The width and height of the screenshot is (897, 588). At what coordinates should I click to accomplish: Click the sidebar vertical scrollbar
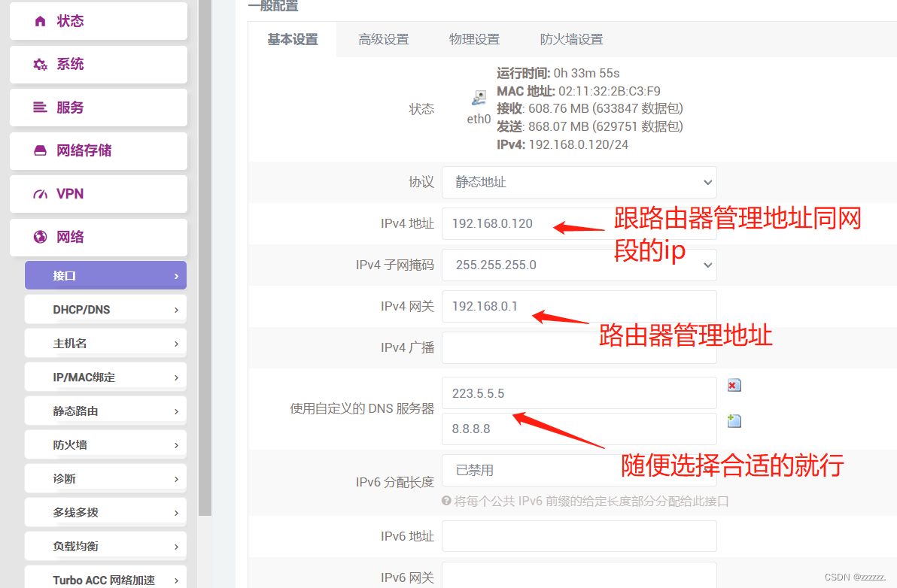(x=205, y=257)
